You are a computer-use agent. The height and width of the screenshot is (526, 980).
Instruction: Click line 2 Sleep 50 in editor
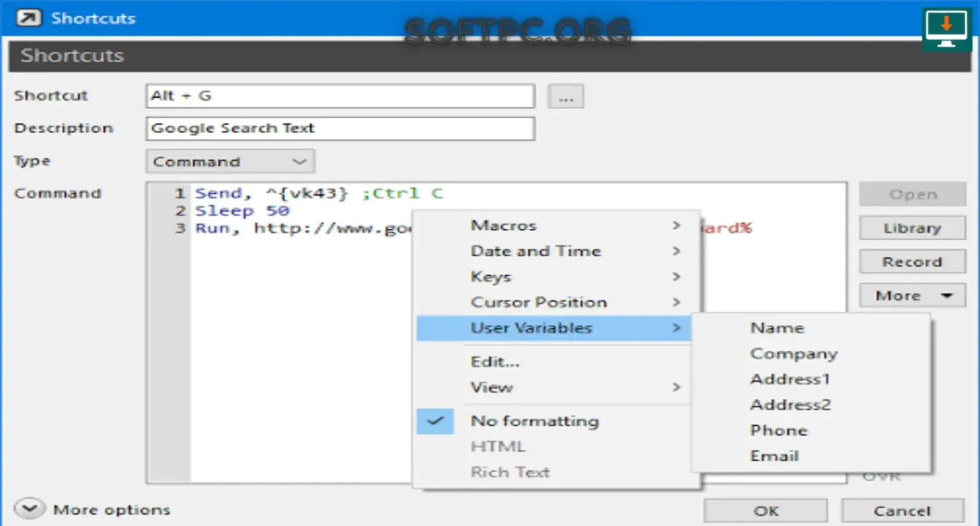click(243, 211)
